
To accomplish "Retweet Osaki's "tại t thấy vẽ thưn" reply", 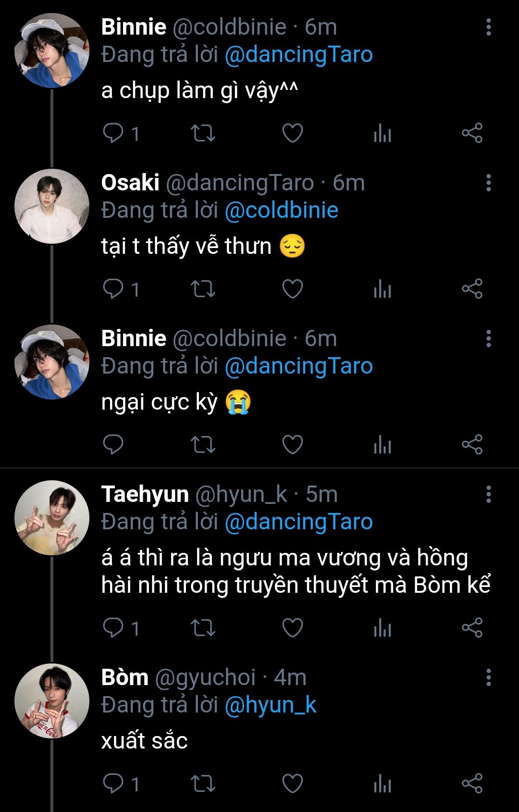I will tap(203, 289).
